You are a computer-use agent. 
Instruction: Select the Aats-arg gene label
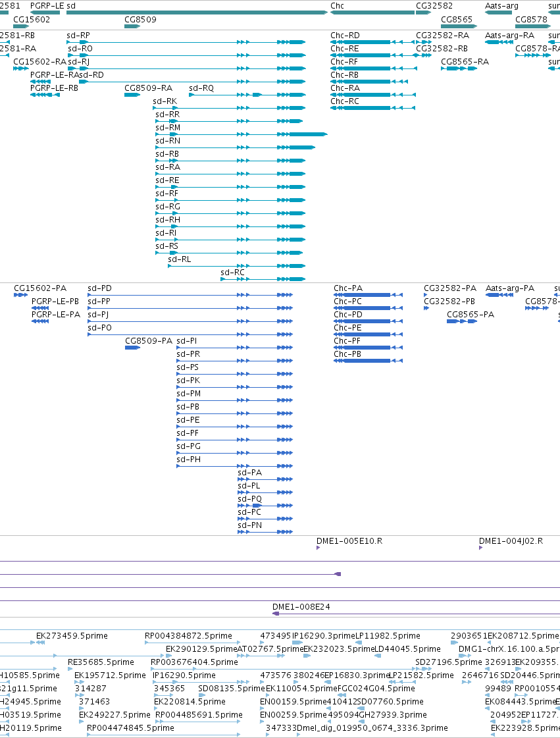[501, 6]
